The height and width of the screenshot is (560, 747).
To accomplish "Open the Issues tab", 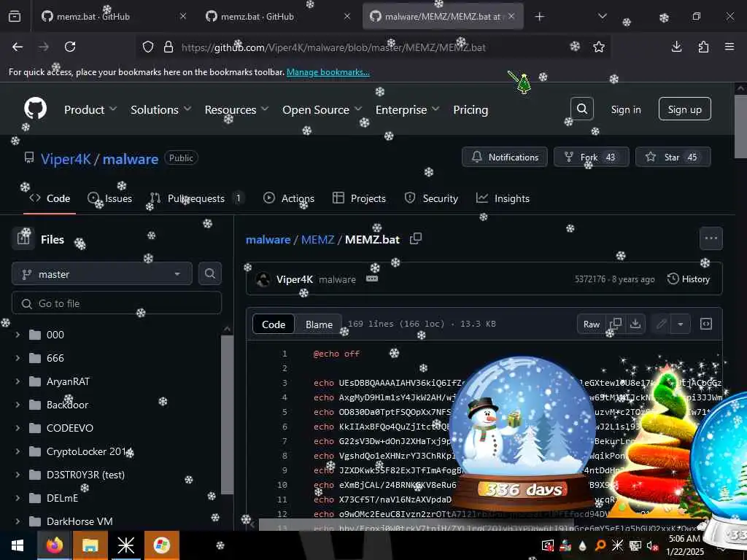I will (x=110, y=198).
